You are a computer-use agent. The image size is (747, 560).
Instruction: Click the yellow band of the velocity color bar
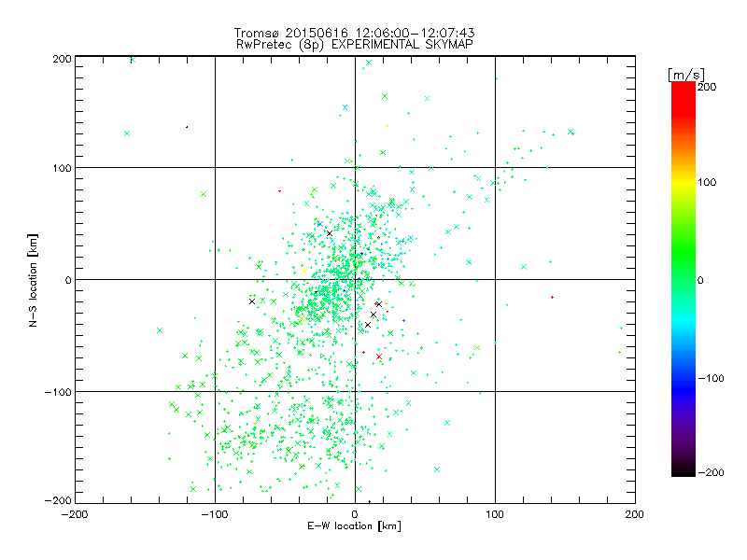[x=684, y=182]
